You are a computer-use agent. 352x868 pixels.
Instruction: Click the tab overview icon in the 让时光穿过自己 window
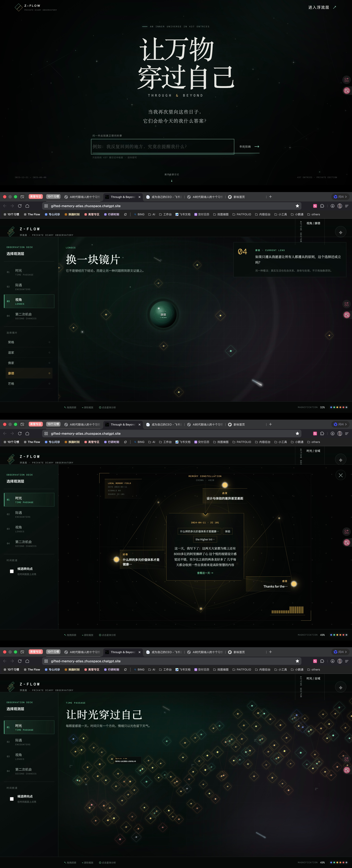pyautogui.click(x=22, y=652)
